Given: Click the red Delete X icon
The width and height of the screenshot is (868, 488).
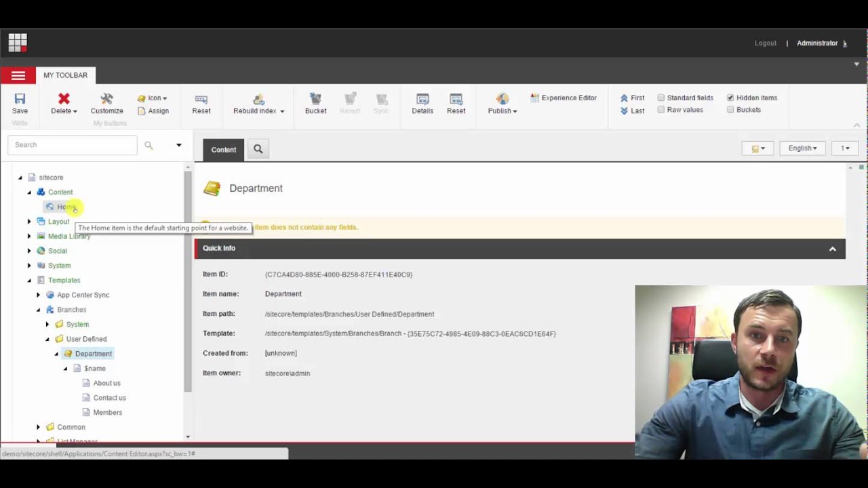Looking at the screenshot, I should coord(64,99).
